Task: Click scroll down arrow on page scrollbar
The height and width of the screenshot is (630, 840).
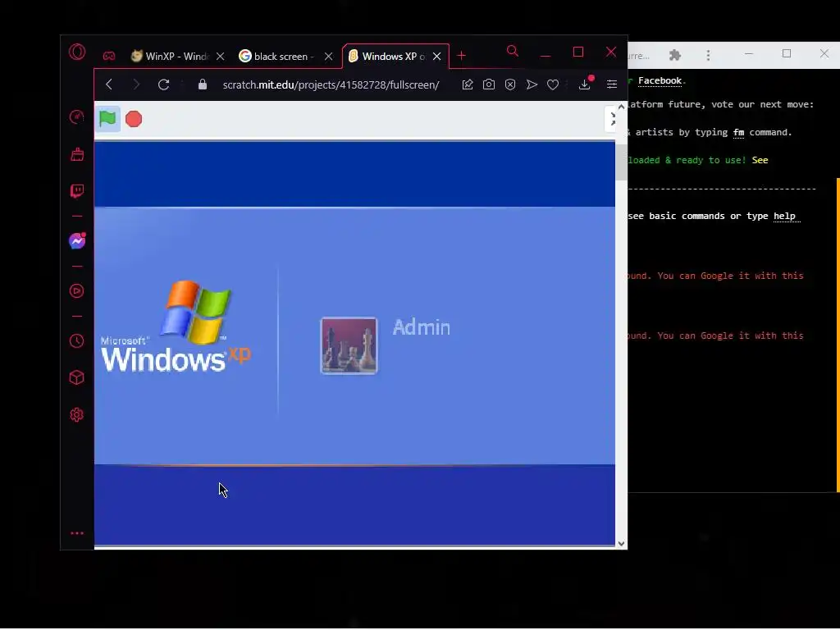Action: 622,544
